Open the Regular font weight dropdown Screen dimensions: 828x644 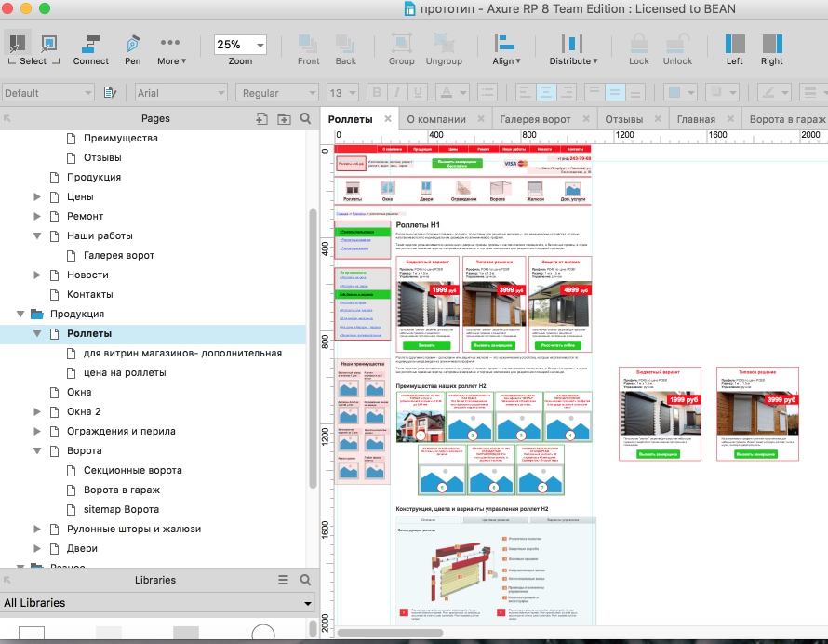pyautogui.click(x=277, y=93)
